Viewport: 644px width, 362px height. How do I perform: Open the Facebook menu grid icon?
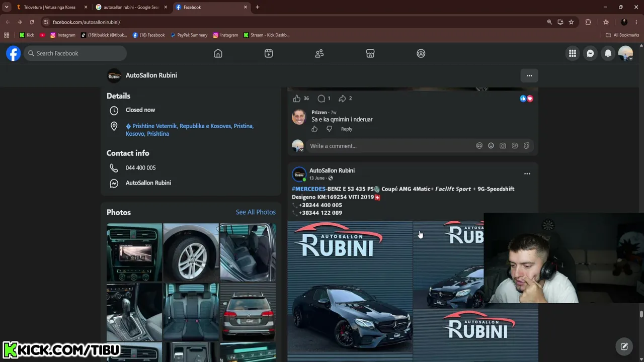click(573, 53)
